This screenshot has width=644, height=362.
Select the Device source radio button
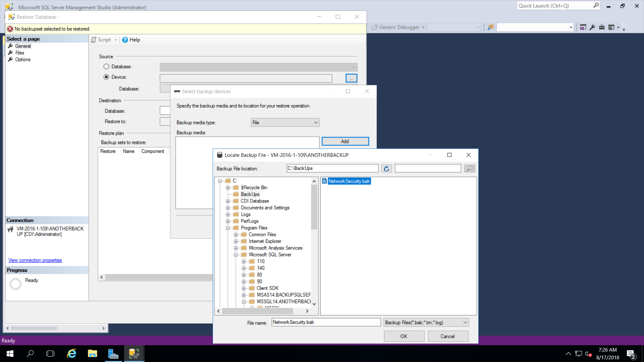click(x=106, y=77)
